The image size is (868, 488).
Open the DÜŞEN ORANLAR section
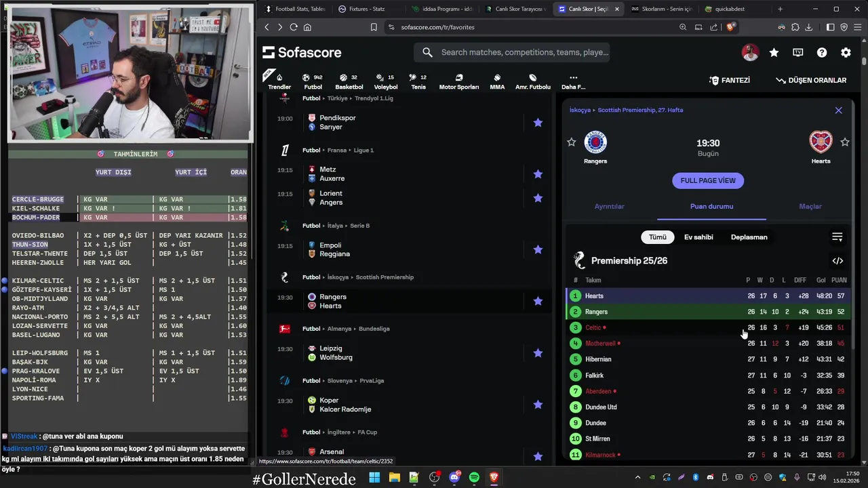coord(811,80)
